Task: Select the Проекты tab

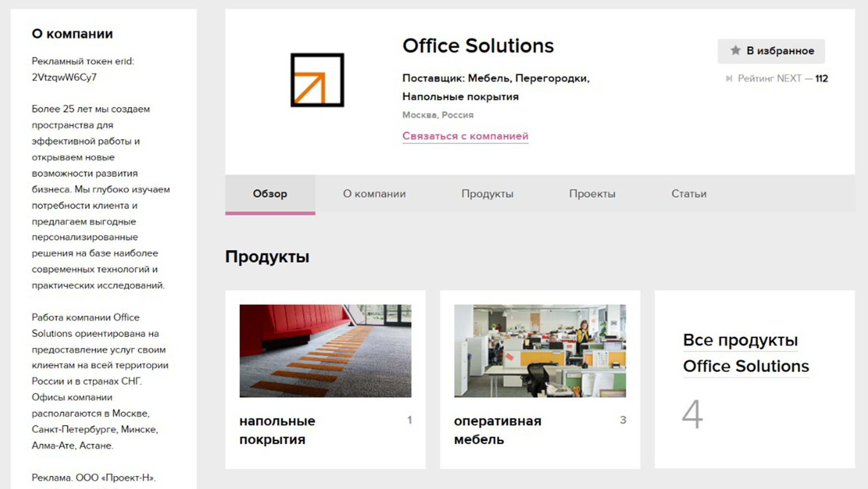Action: [592, 194]
